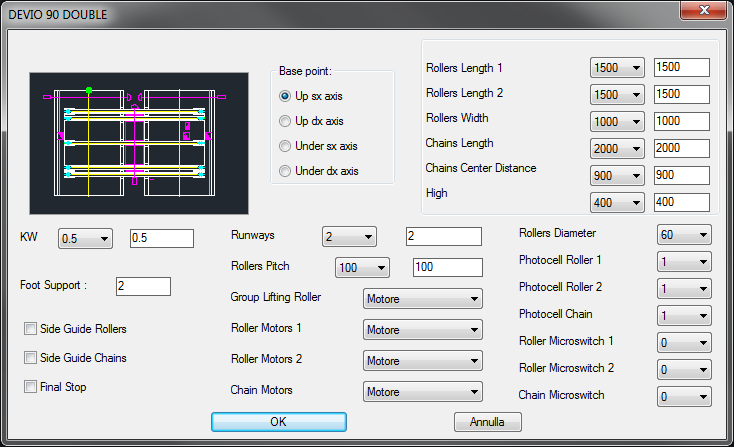734x447 pixels.
Task: Enable Side Guide Rollers checkbox
Action: [x=30, y=329]
